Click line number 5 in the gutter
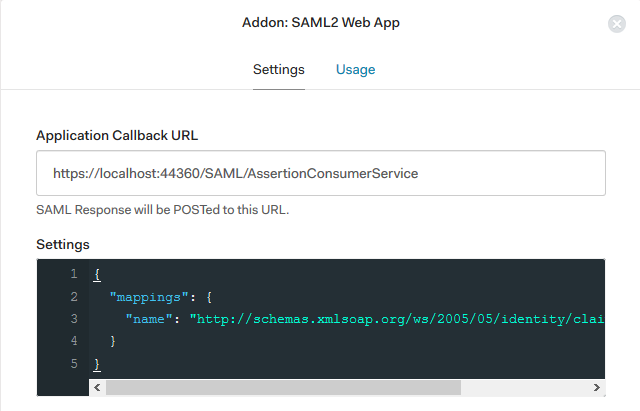This screenshot has height=411, width=640. tap(73, 365)
